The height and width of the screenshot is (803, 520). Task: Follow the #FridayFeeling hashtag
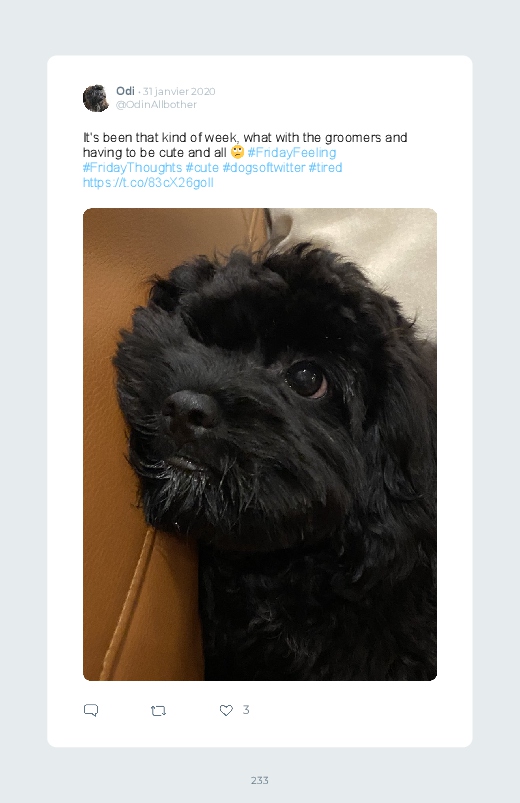292,153
